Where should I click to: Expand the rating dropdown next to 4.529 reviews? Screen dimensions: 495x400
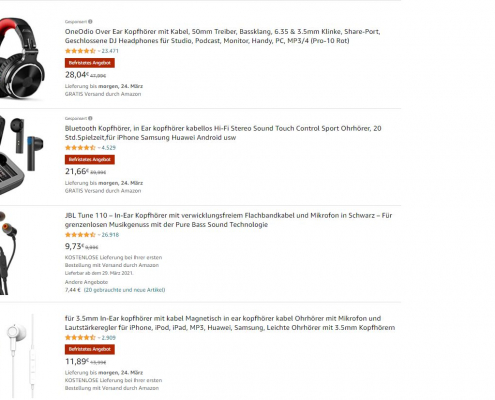click(x=99, y=148)
